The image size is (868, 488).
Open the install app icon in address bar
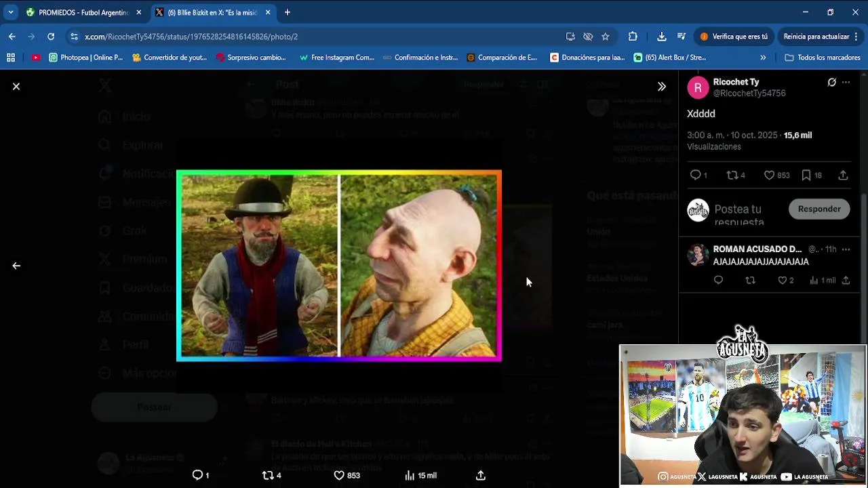(x=570, y=37)
